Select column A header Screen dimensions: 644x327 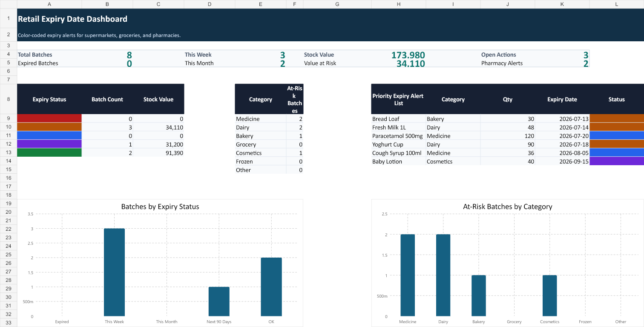pyautogui.click(x=49, y=4)
